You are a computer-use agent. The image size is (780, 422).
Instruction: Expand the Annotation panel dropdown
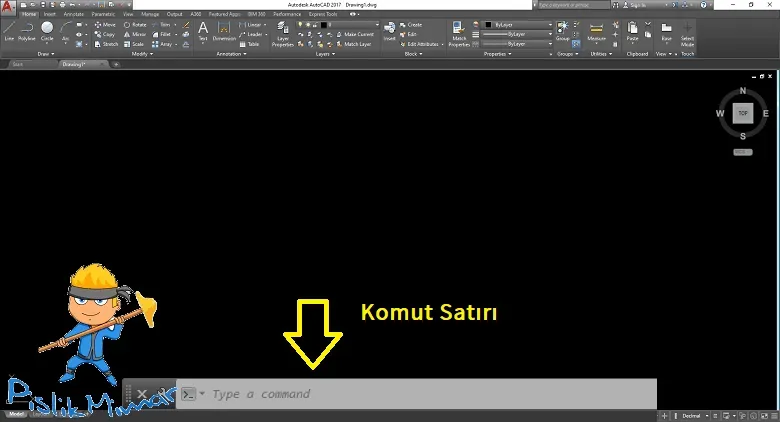coord(231,54)
